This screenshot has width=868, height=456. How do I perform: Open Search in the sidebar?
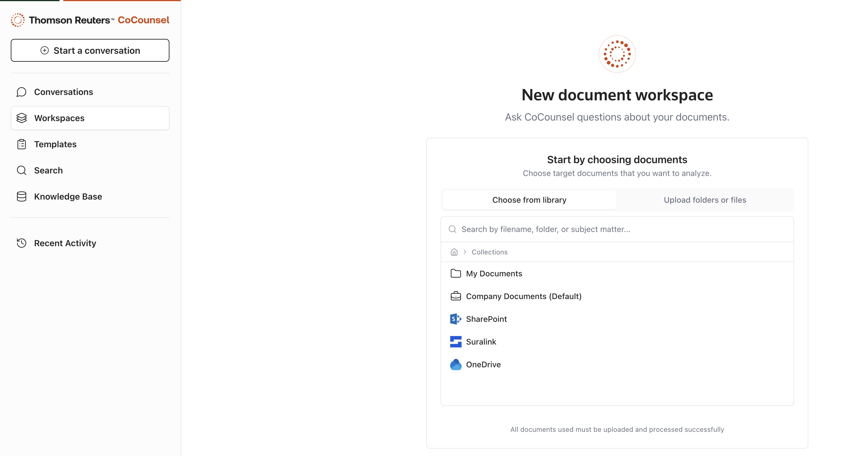click(48, 170)
